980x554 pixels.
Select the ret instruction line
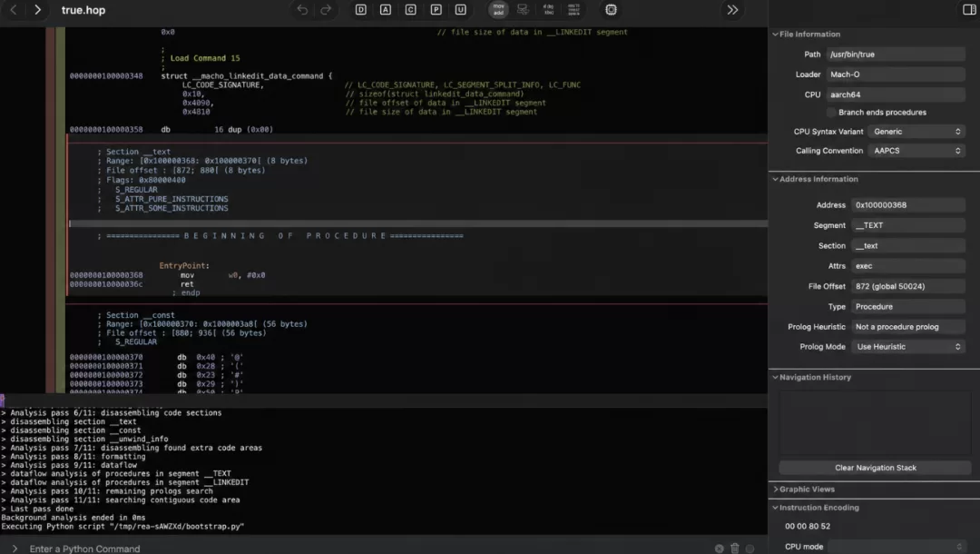click(x=187, y=284)
